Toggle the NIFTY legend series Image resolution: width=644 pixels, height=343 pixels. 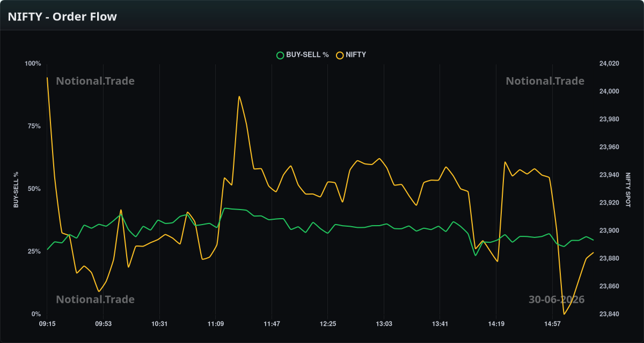351,55
